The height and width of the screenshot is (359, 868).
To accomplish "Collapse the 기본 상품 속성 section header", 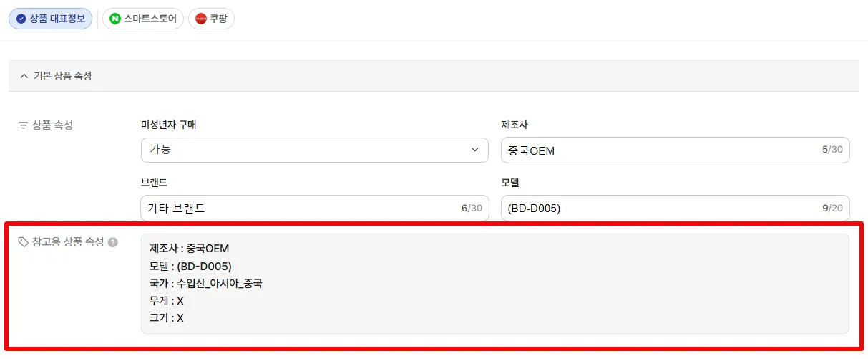I will pos(434,76).
